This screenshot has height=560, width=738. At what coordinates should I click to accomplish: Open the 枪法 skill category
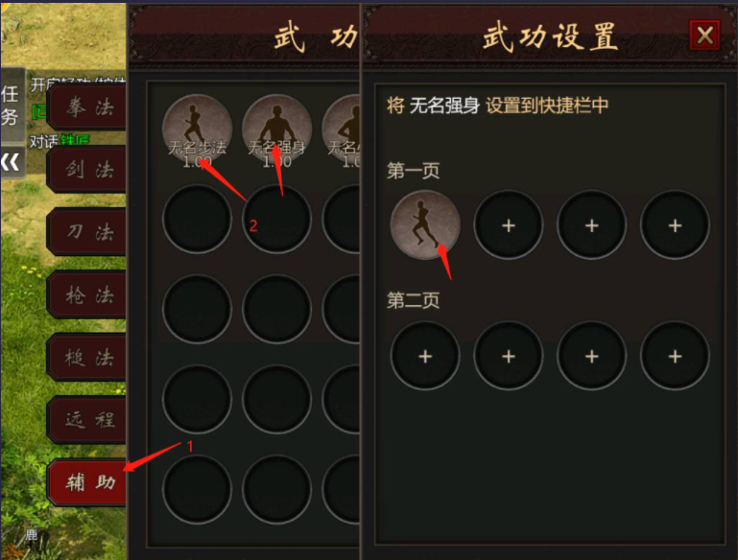click(87, 294)
